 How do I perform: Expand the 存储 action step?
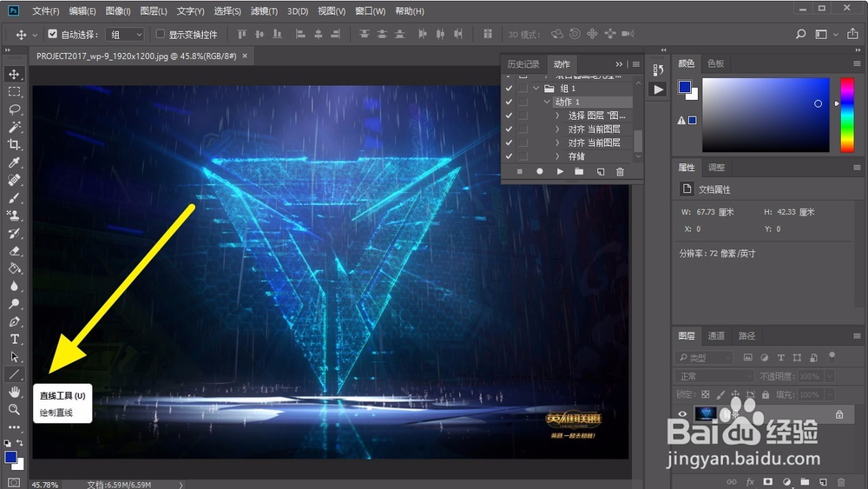(557, 156)
